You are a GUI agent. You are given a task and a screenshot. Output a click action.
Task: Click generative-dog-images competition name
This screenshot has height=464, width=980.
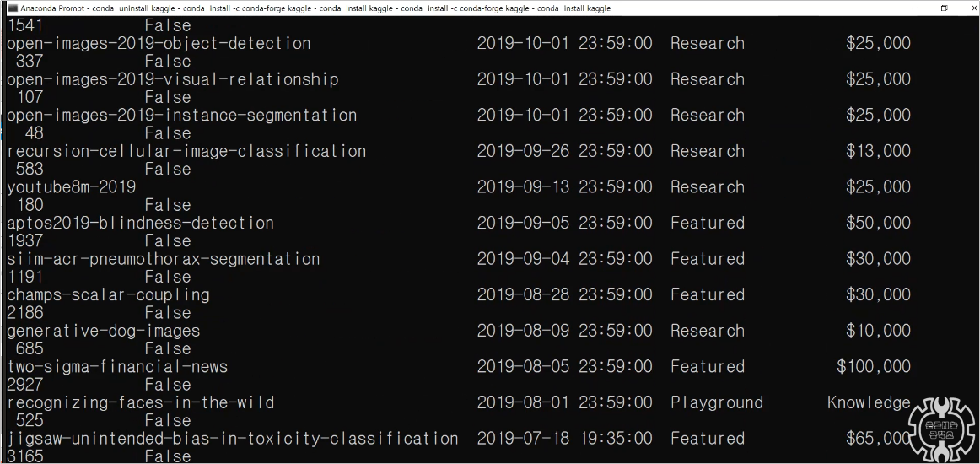coord(104,331)
